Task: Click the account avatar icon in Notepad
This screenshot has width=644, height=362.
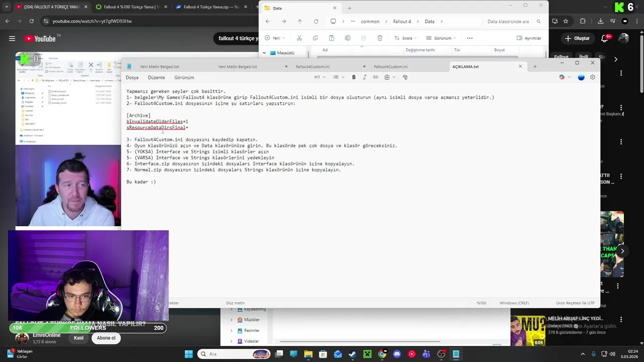Action: [581, 77]
